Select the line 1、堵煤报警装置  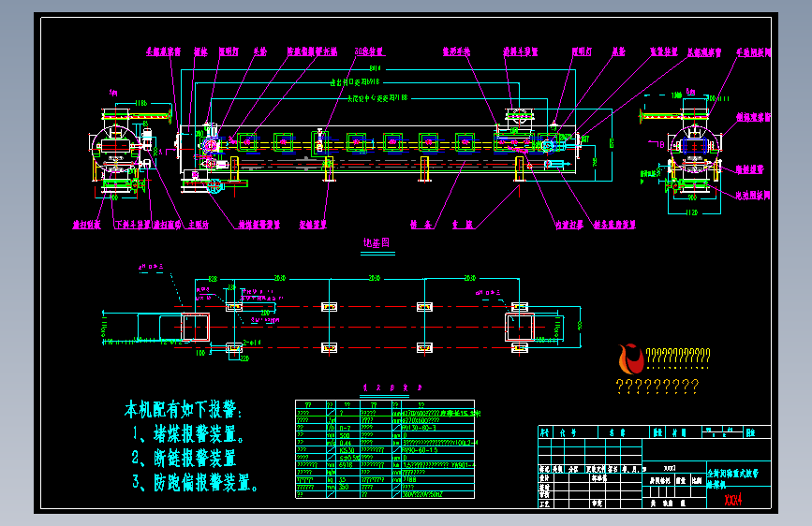click(x=188, y=434)
